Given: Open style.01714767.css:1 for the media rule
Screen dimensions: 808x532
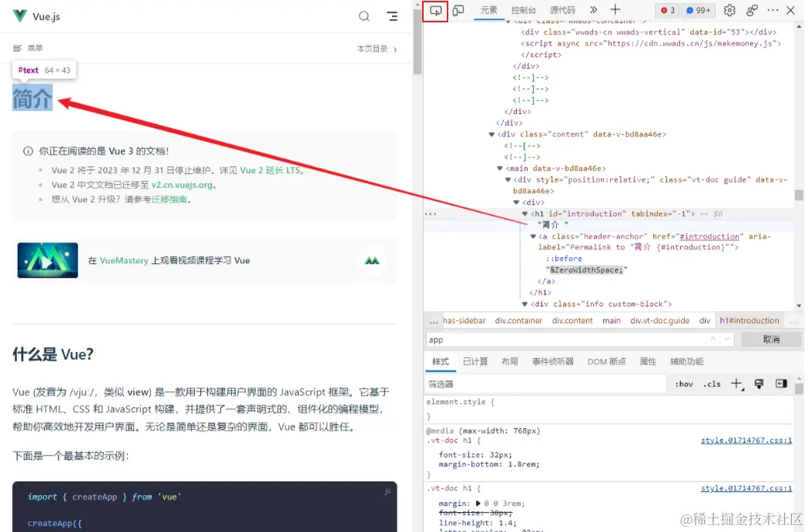Looking at the screenshot, I should 746,440.
